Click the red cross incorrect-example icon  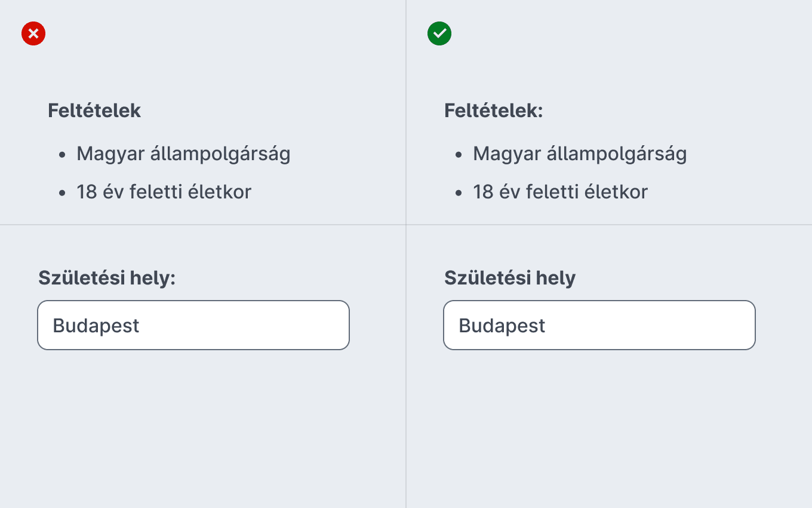(x=33, y=33)
